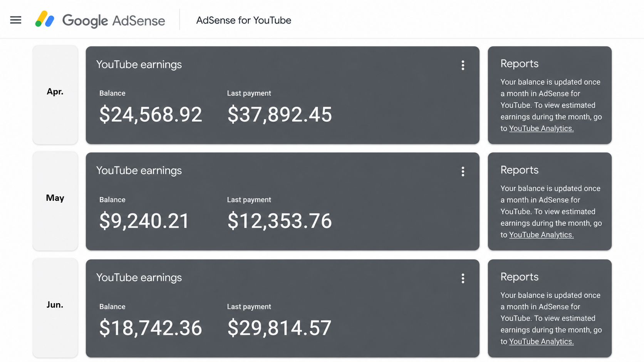Click the AdSense for YouTube header title
Viewport: 644px width, 362px height.
[243, 20]
